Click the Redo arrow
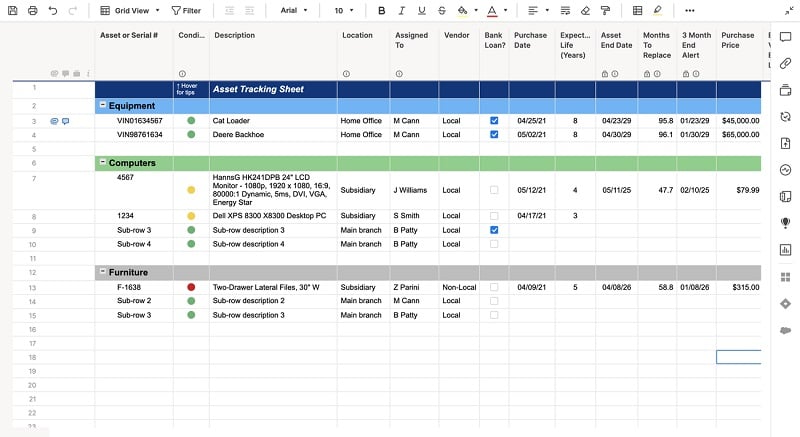 coord(72,10)
